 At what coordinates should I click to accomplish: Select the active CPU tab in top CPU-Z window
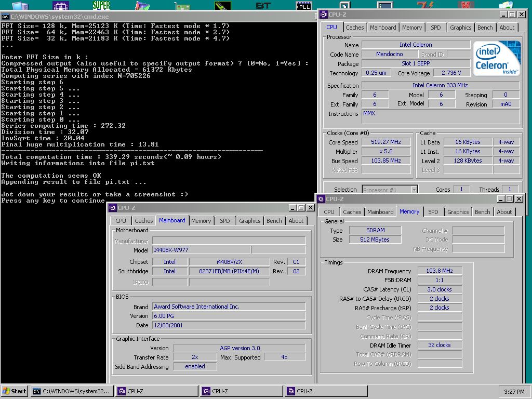click(x=331, y=27)
